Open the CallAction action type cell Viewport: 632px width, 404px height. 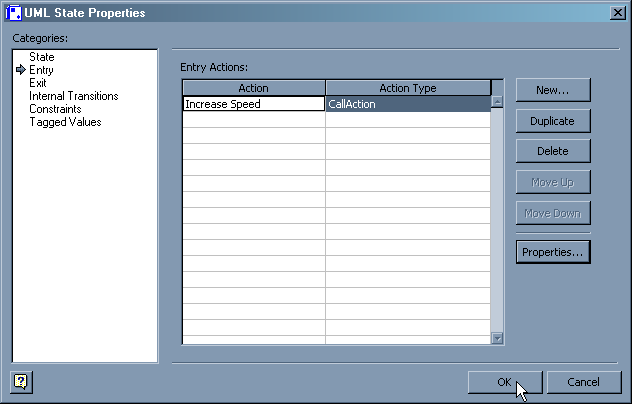407,104
